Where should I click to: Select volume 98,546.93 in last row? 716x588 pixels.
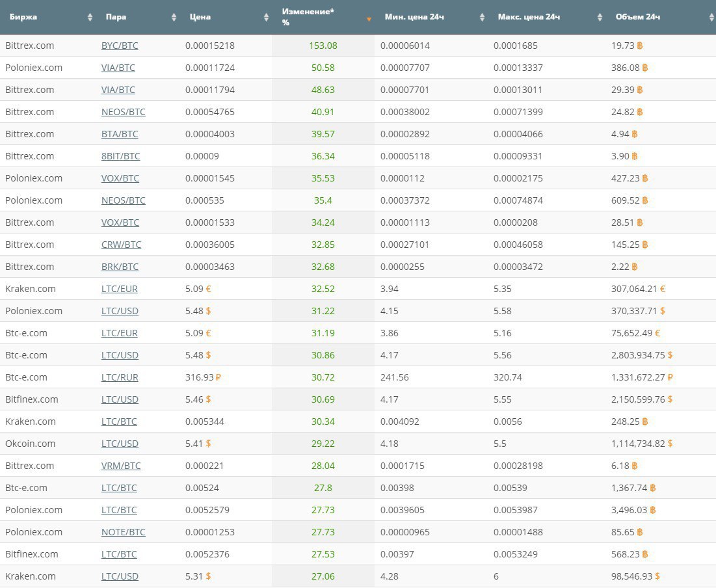point(631,576)
